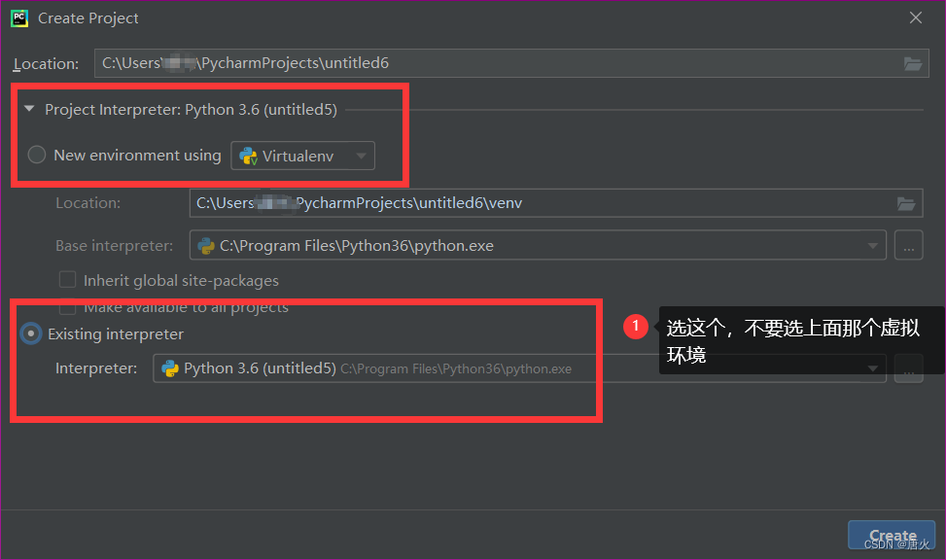Click the Python icon in the Base interpreter field
Viewport: 946px width, 560px height.
pos(206,246)
